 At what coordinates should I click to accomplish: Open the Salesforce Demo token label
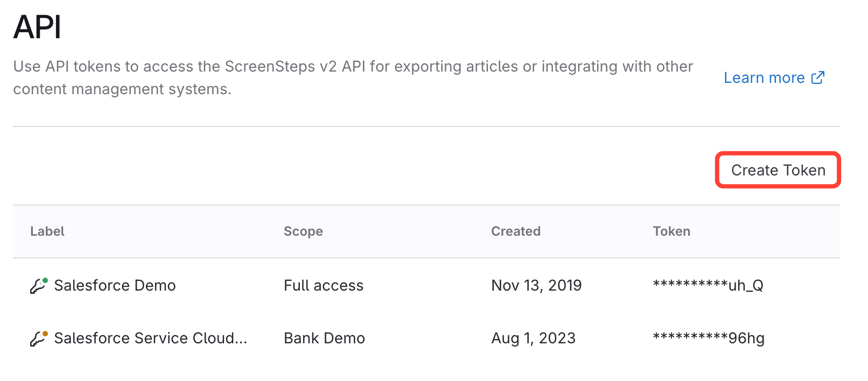coord(115,285)
